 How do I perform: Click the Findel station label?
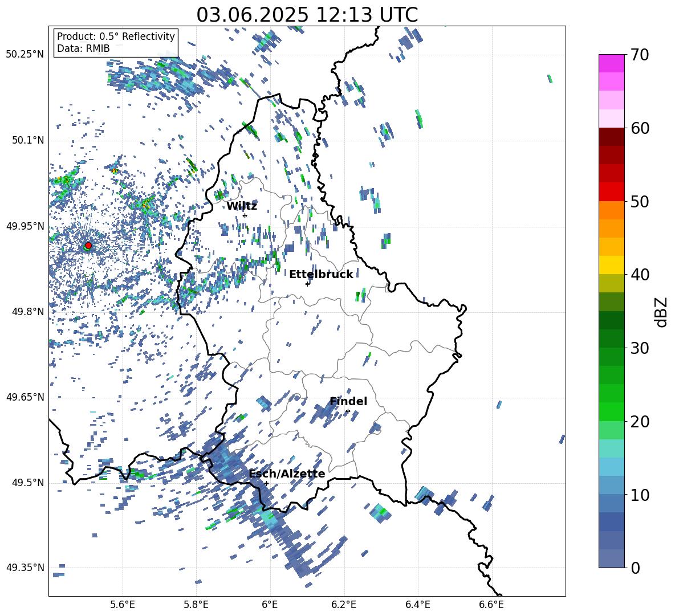[348, 401]
